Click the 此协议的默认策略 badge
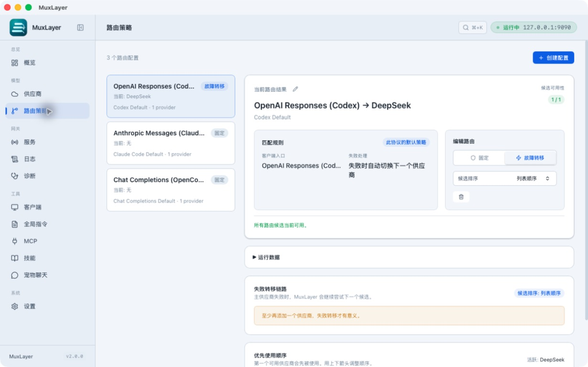This screenshot has height=367, width=588. click(x=406, y=142)
